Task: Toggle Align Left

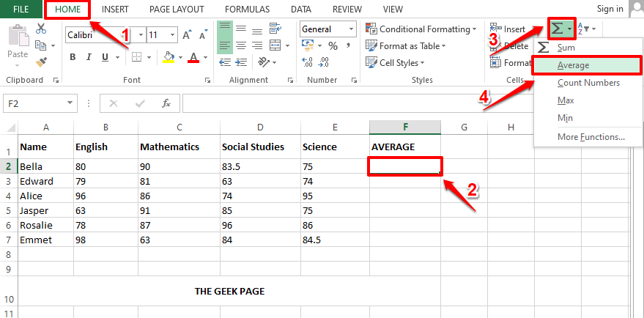Action: pyautogui.click(x=225, y=45)
